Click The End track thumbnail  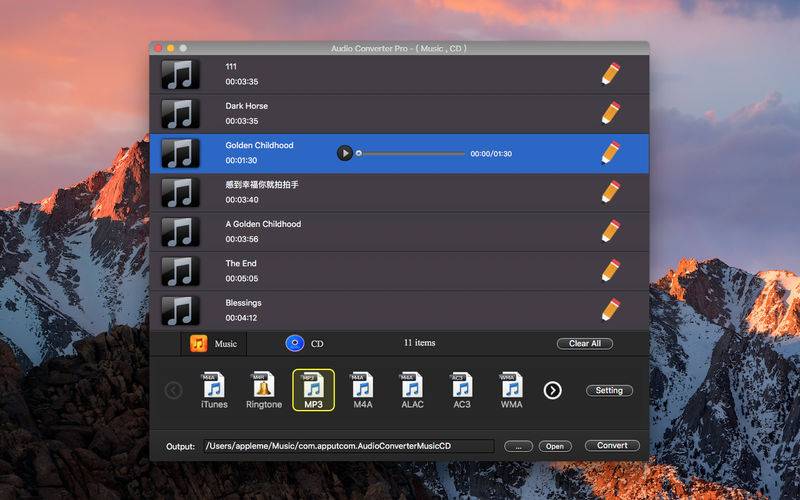(x=180, y=271)
